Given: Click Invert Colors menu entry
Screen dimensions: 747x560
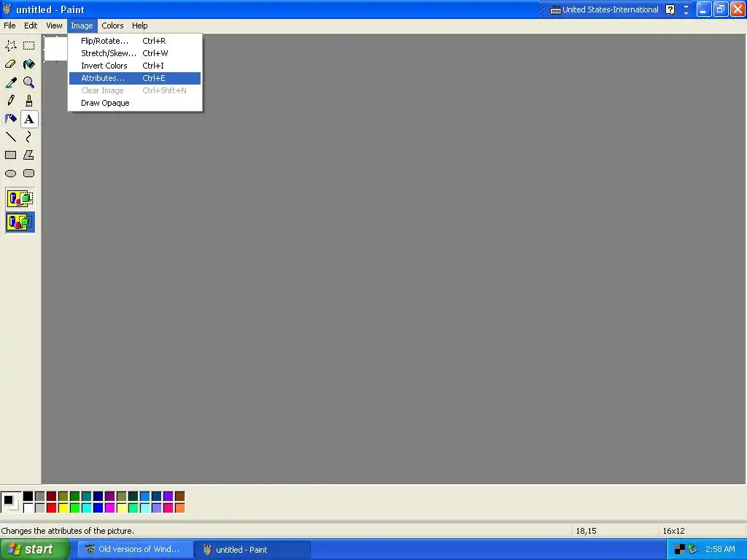Looking at the screenshot, I should pyautogui.click(x=135, y=66).
